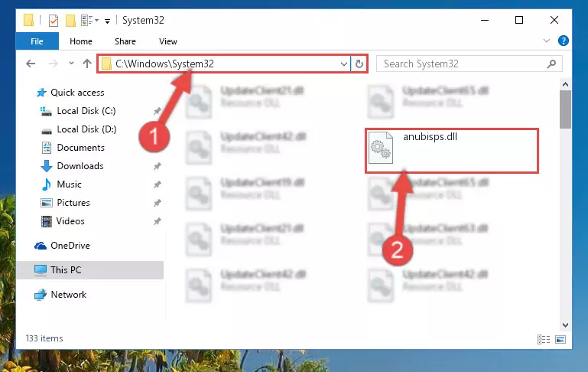Click the scroll down arrow of file list
Image resolution: width=588 pixels, height=372 pixels.
pyautogui.click(x=565, y=325)
